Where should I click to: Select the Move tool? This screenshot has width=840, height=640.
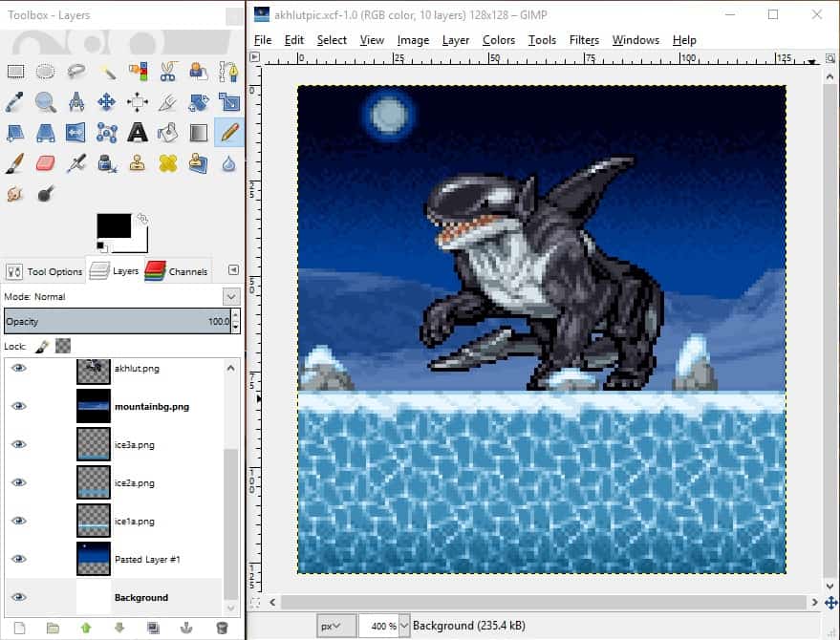(x=107, y=102)
